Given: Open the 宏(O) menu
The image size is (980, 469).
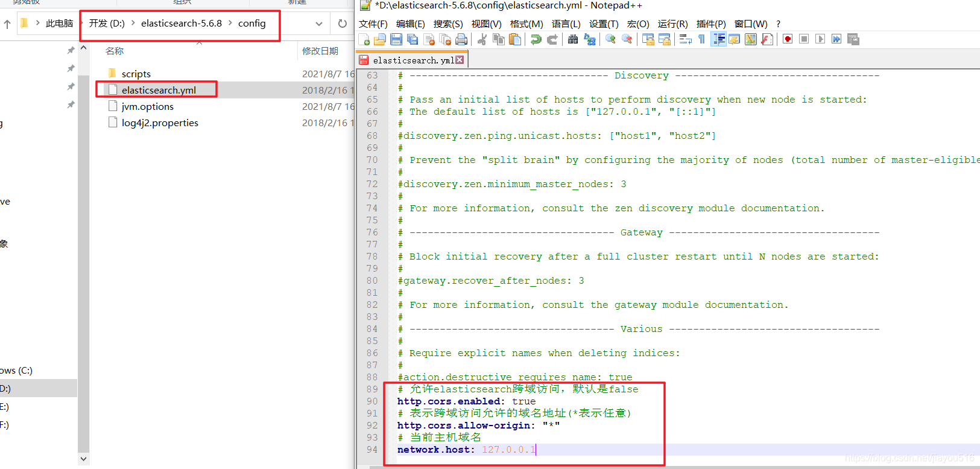Looking at the screenshot, I should pos(638,24).
